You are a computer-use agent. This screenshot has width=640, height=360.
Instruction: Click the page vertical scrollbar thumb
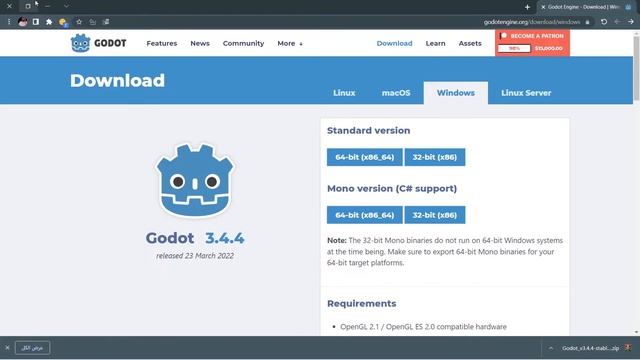tap(636, 68)
